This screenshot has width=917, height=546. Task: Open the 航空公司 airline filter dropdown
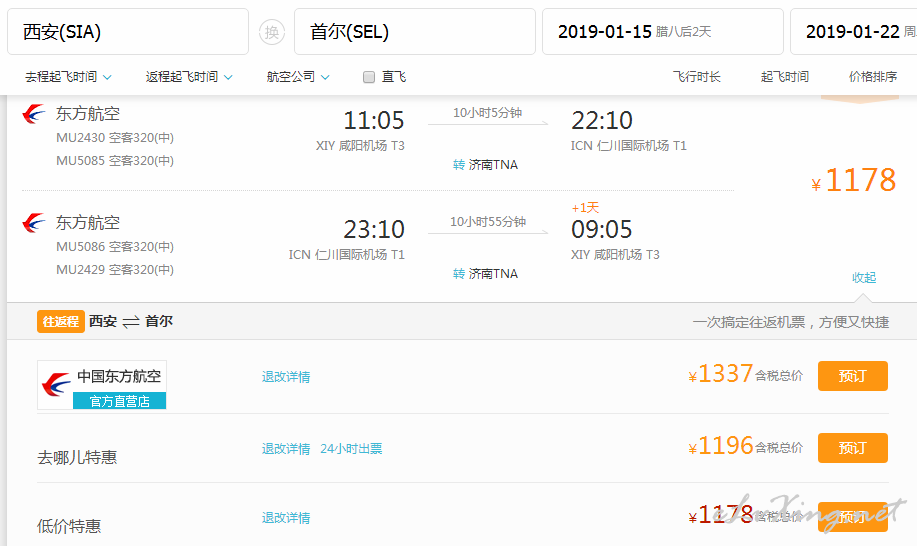coord(298,77)
